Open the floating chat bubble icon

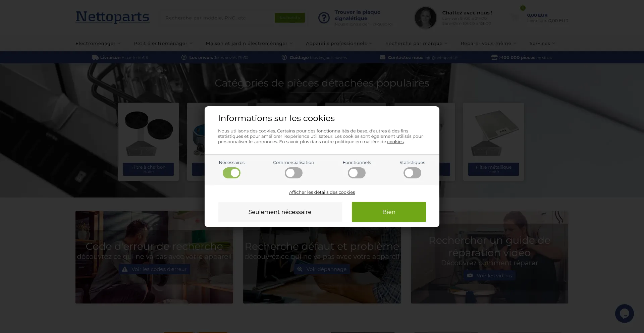pyautogui.click(x=624, y=314)
